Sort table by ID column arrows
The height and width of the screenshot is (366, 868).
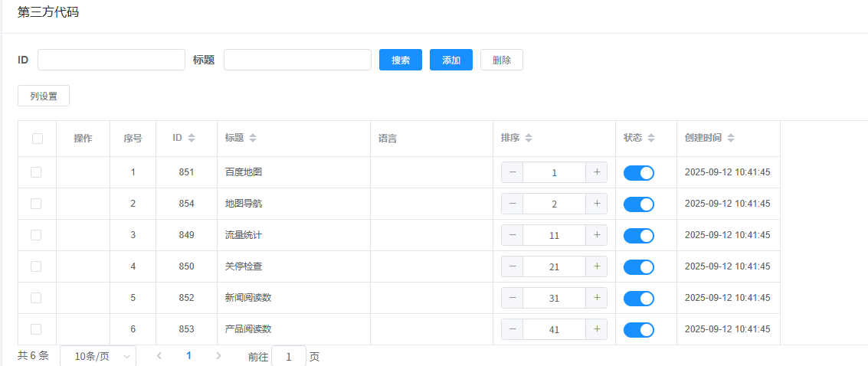point(192,139)
